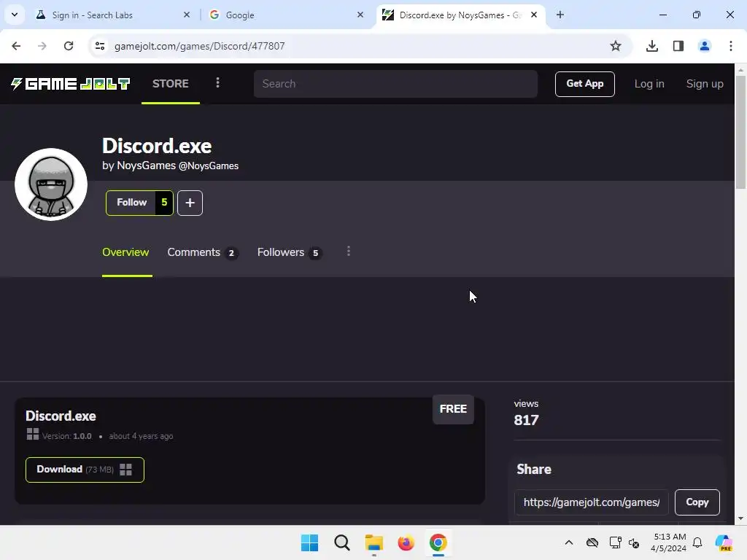Click the Discord.exe package title
747x560 pixels.
[61, 416]
